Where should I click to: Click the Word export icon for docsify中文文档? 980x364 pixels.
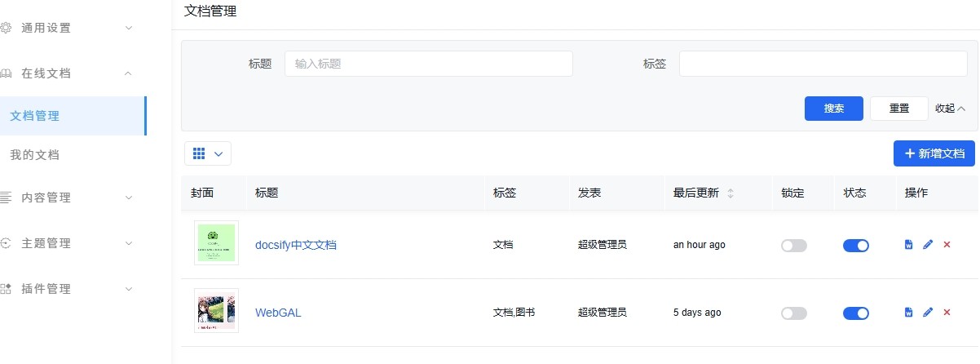tap(909, 245)
